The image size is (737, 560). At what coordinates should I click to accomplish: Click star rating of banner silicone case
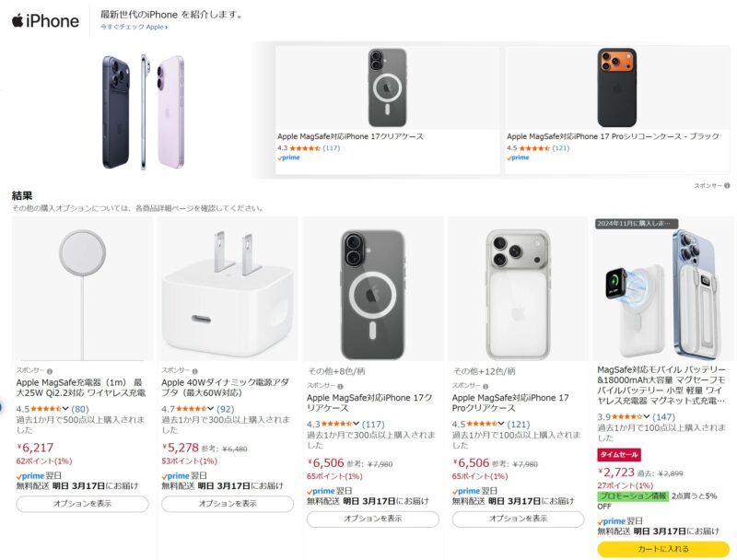click(x=534, y=148)
